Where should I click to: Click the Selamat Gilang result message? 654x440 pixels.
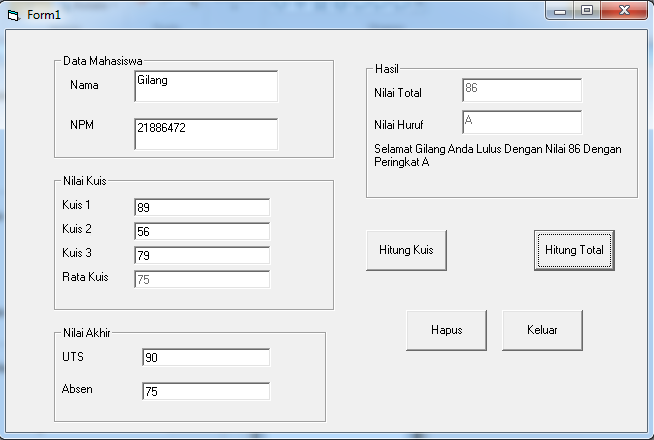[x=498, y=156]
